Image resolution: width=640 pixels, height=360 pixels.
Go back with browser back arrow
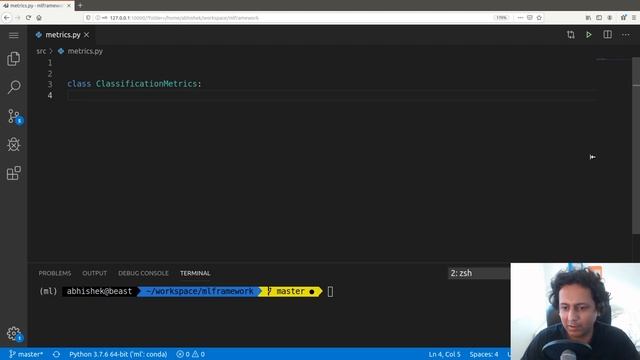(x=7, y=18)
